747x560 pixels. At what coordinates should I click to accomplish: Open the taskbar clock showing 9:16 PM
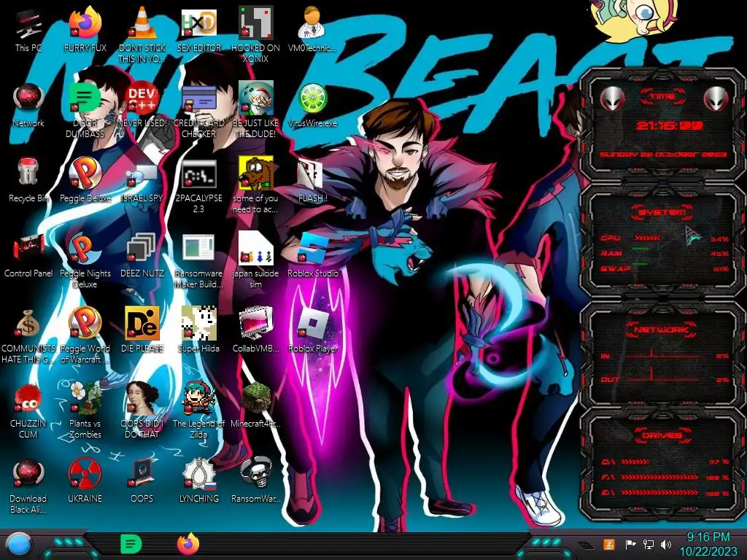[x=708, y=544]
